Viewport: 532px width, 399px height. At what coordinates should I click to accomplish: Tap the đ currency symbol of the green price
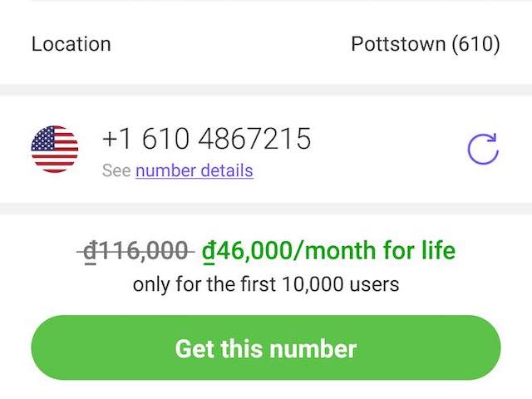[208, 251]
